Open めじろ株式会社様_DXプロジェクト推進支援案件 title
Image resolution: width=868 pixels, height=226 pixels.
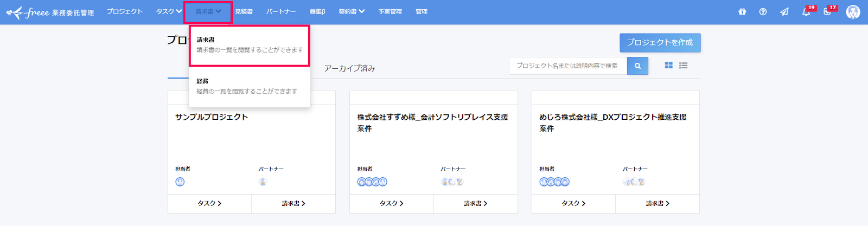[613, 122]
